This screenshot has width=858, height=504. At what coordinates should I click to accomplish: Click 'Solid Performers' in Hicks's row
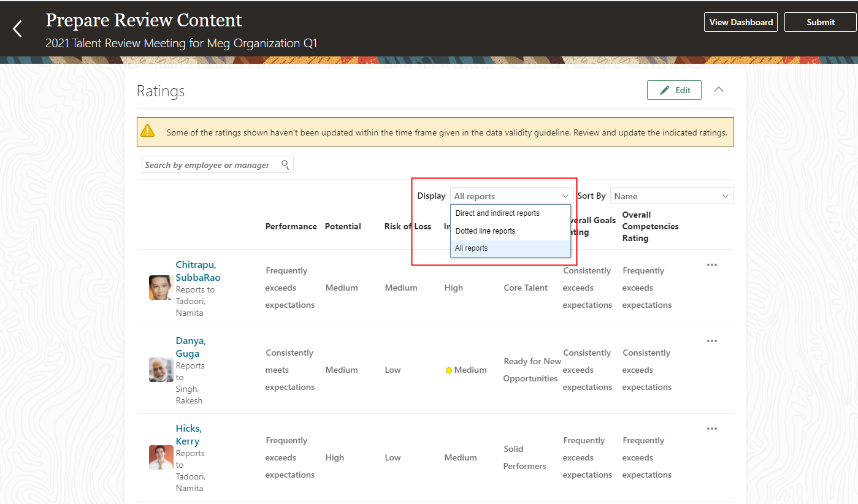[x=524, y=457]
